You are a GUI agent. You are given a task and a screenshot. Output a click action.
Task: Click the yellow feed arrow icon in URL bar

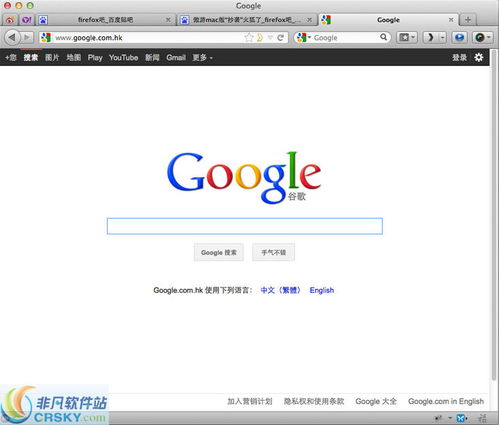[260, 37]
